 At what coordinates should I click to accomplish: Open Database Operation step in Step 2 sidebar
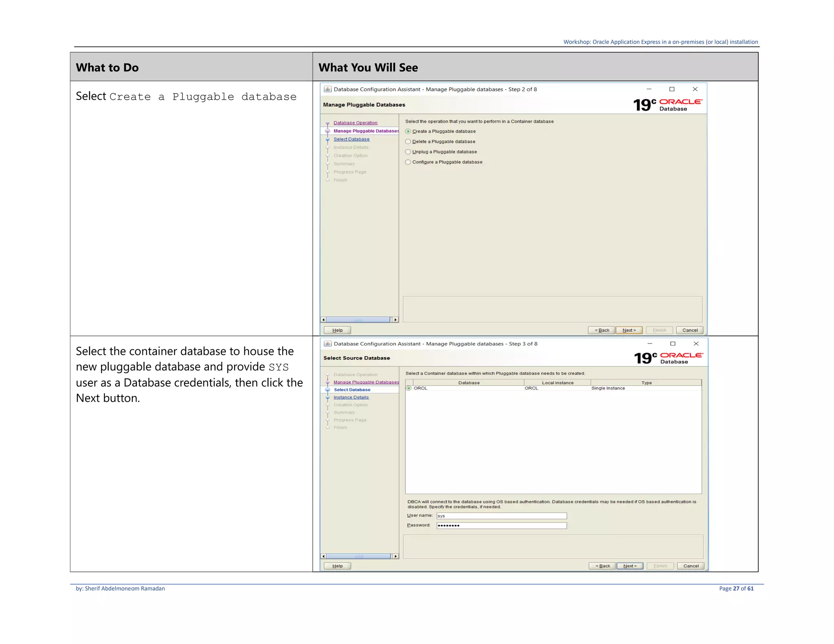pos(355,123)
